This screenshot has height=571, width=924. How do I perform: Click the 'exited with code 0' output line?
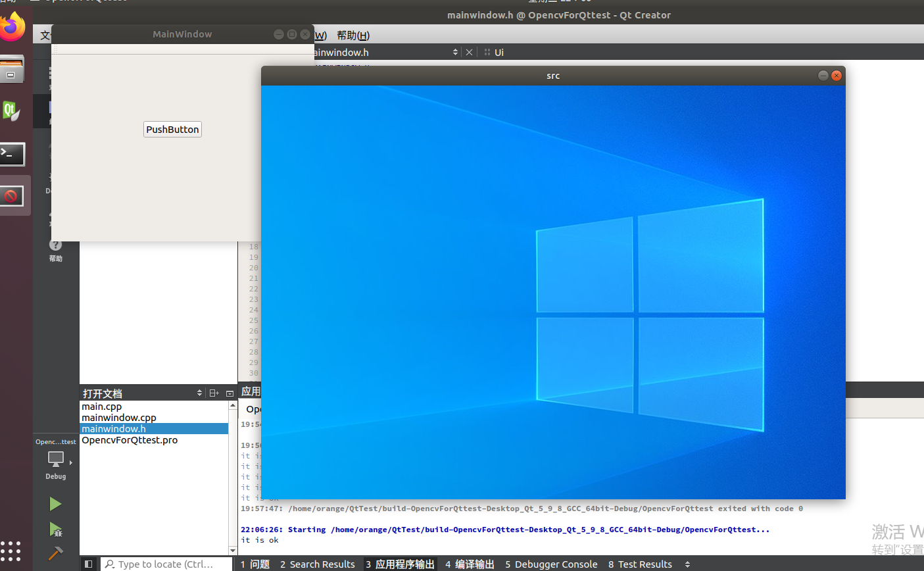pyautogui.click(x=522, y=509)
